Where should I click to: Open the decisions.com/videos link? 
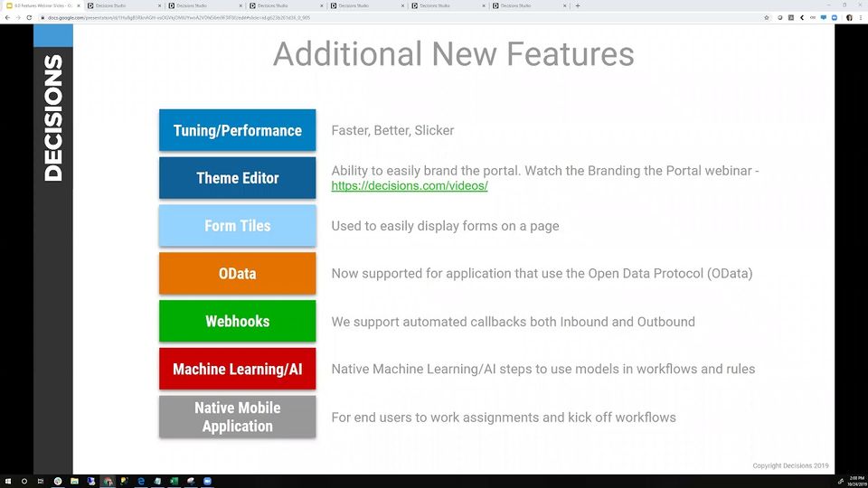[409, 186]
